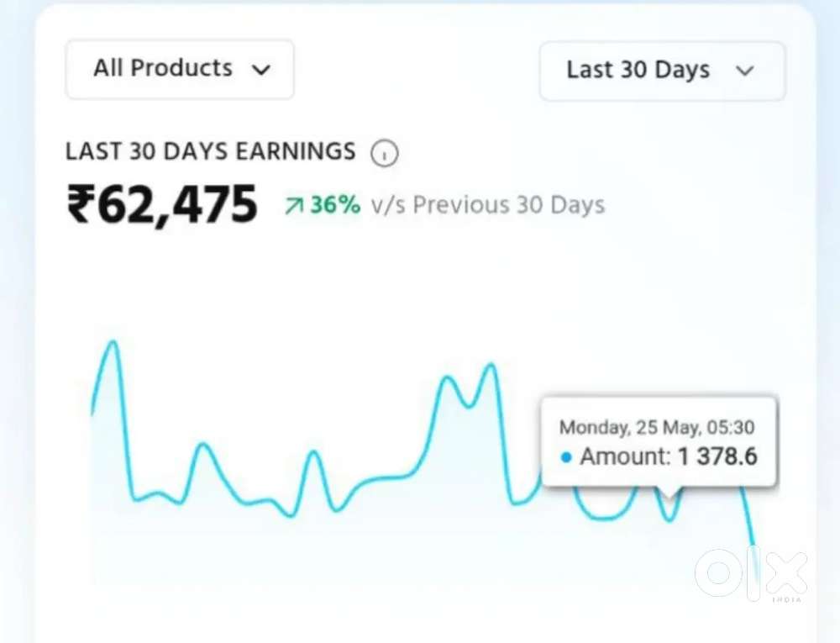Click the chevron beside Last 30 Days

tap(745, 71)
